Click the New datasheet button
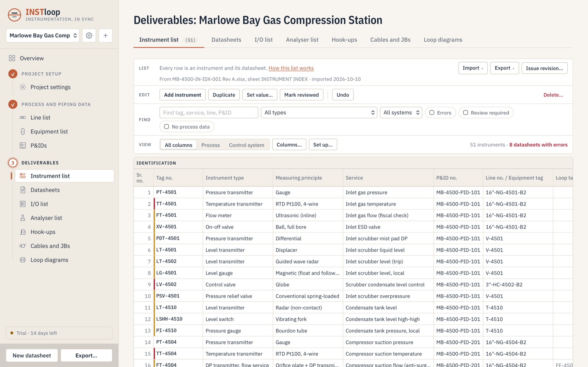The height and width of the screenshot is (367, 588). point(32,355)
